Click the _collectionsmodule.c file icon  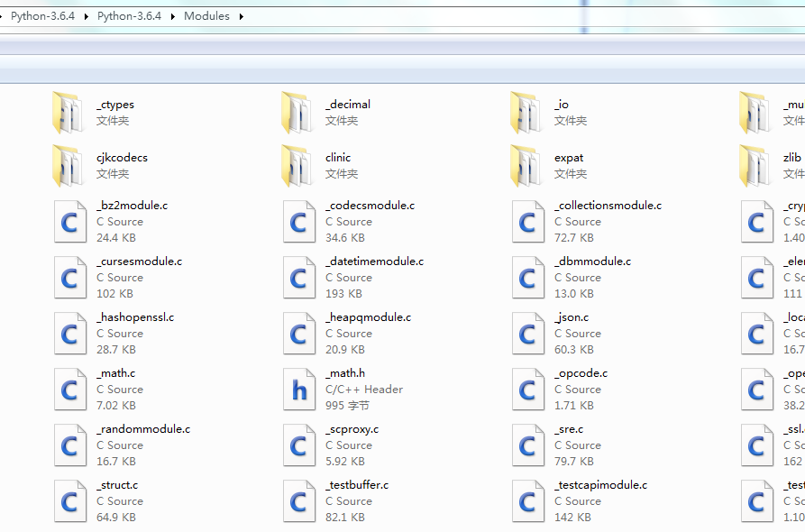tap(528, 222)
